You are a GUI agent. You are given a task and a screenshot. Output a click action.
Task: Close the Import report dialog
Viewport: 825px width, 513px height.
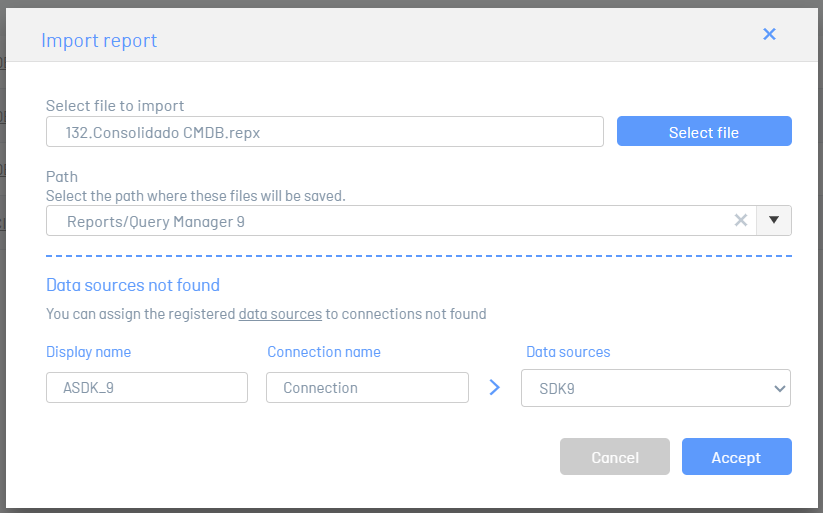[x=769, y=34]
